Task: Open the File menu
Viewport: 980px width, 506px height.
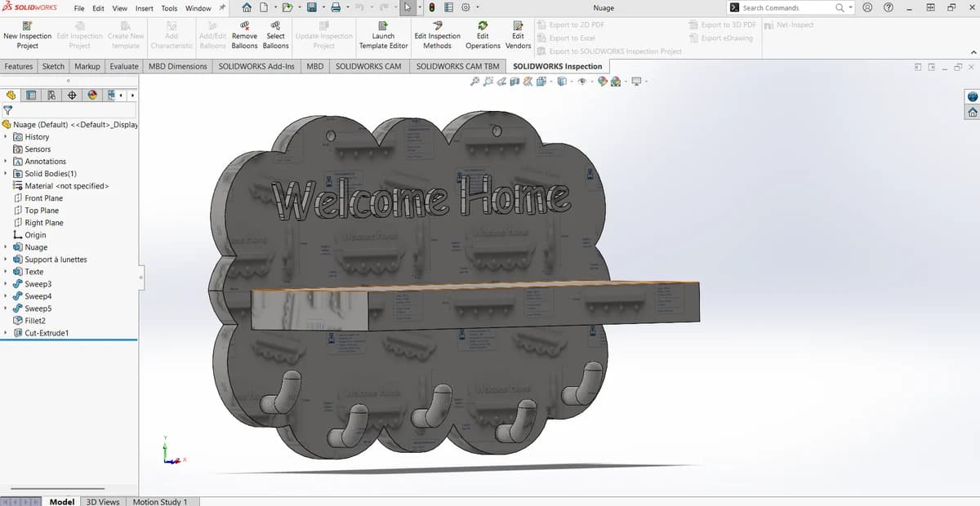Action: [x=79, y=8]
